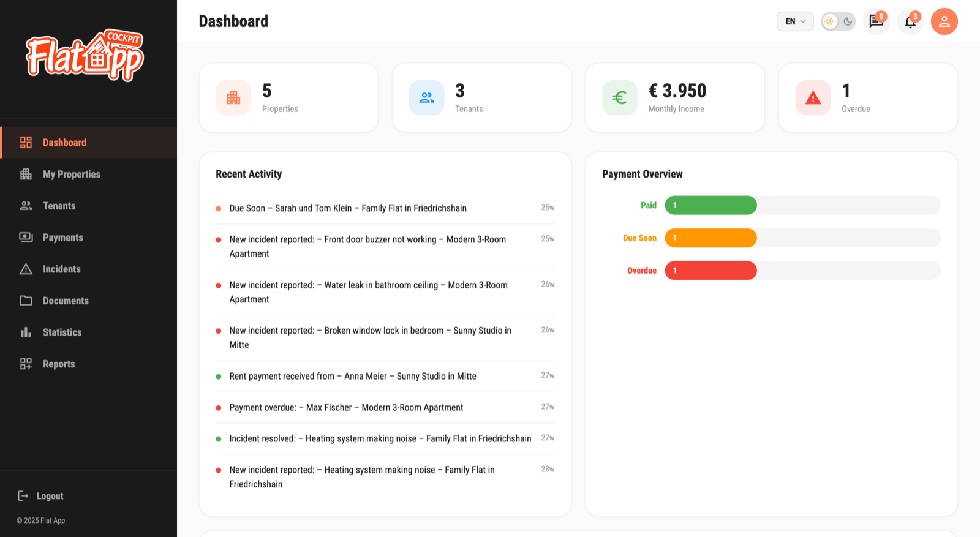Click the Dashboard grid icon in sidebar
The height and width of the screenshot is (537, 980).
tap(26, 143)
